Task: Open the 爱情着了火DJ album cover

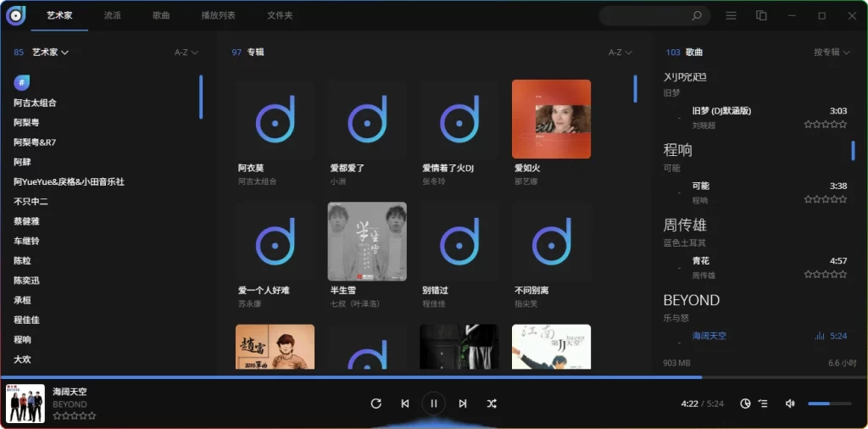Action: coord(459,119)
